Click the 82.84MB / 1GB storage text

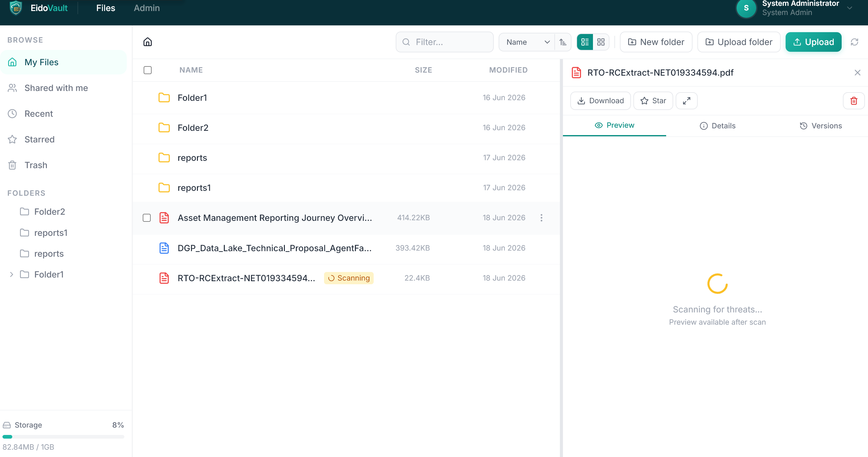click(x=28, y=447)
